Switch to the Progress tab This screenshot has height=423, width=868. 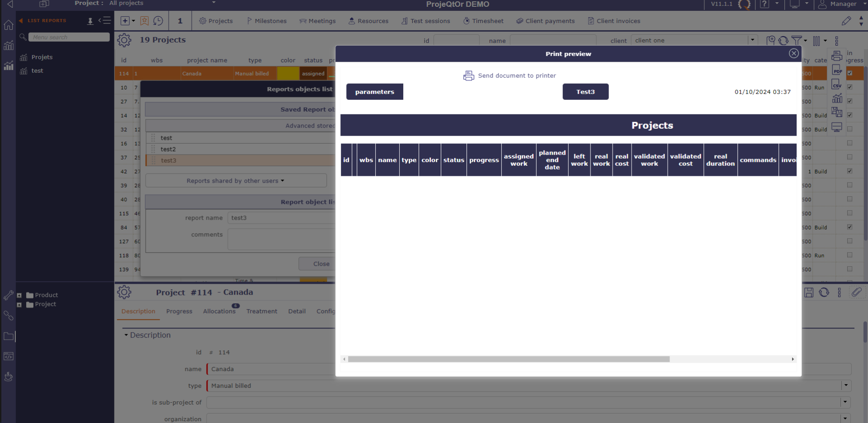[179, 311]
